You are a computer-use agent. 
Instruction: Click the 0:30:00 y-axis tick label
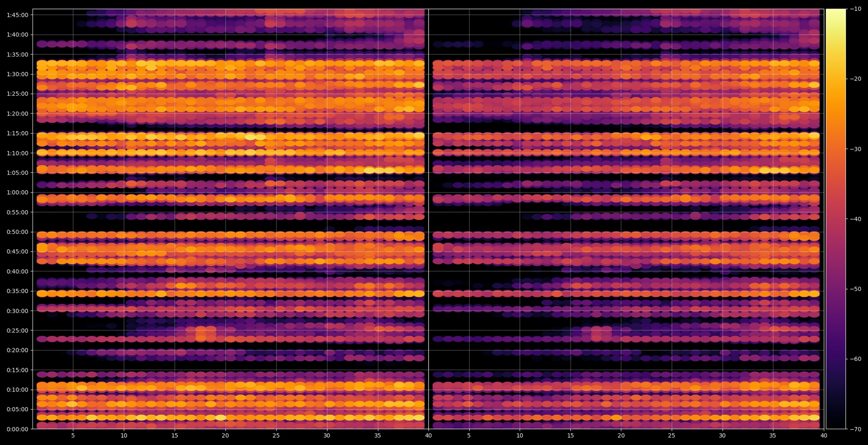coord(17,311)
